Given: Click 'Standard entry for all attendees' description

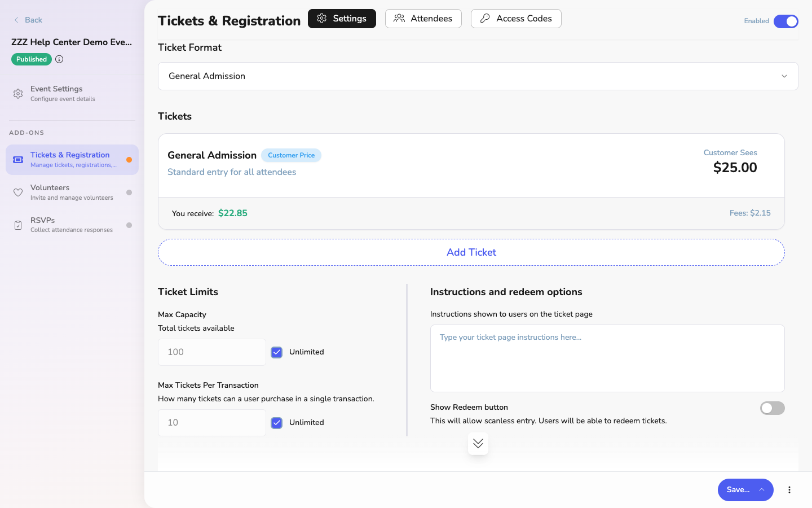Looking at the screenshot, I should pyautogui.click(x=232, y=172).
